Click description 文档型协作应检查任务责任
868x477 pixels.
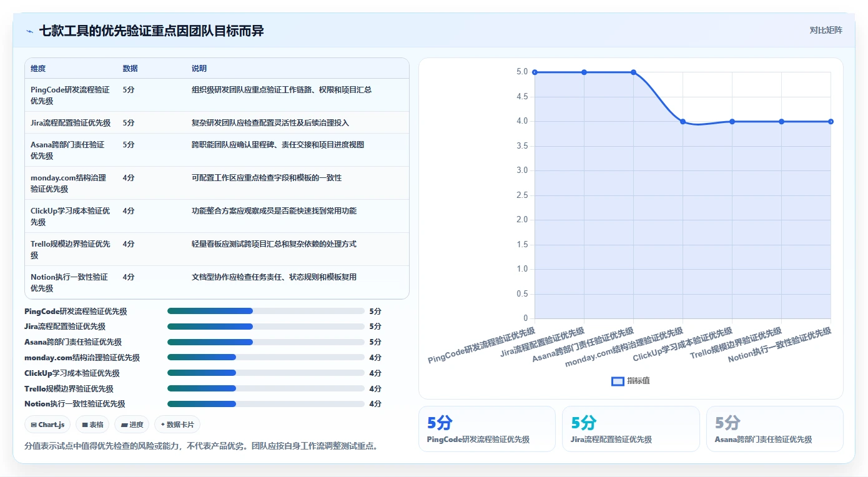pos(274,277)
